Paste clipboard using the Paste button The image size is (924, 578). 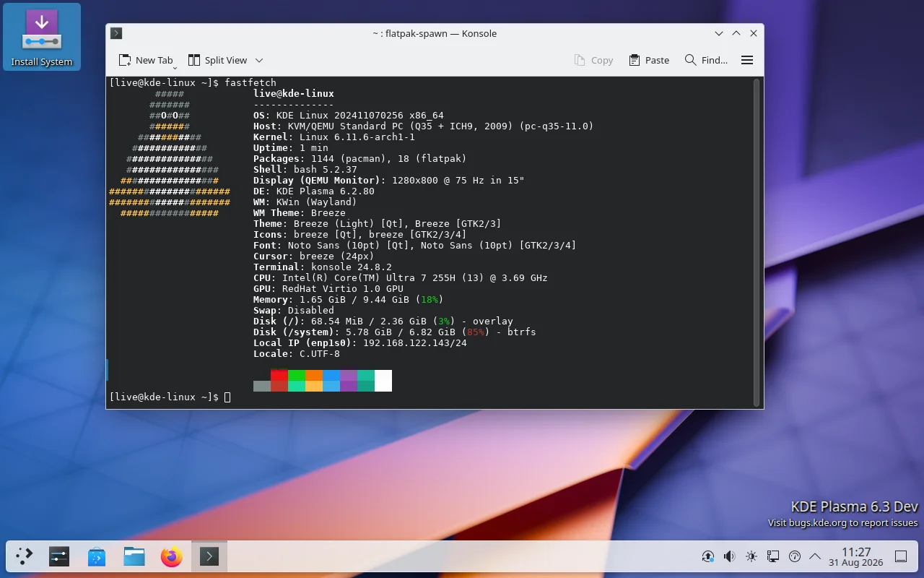point(649,61)
